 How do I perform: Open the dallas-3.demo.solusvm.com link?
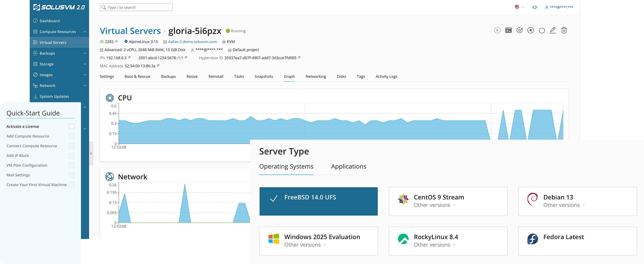click(192, 42)
